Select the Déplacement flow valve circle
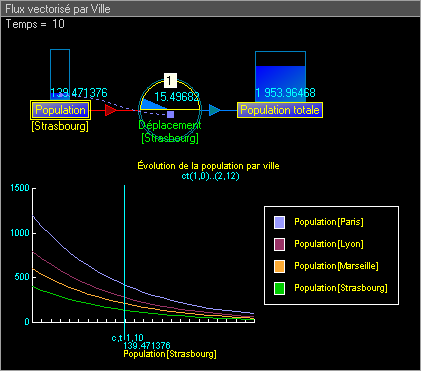This screenshot has height=371, width=421. point(170,110)
